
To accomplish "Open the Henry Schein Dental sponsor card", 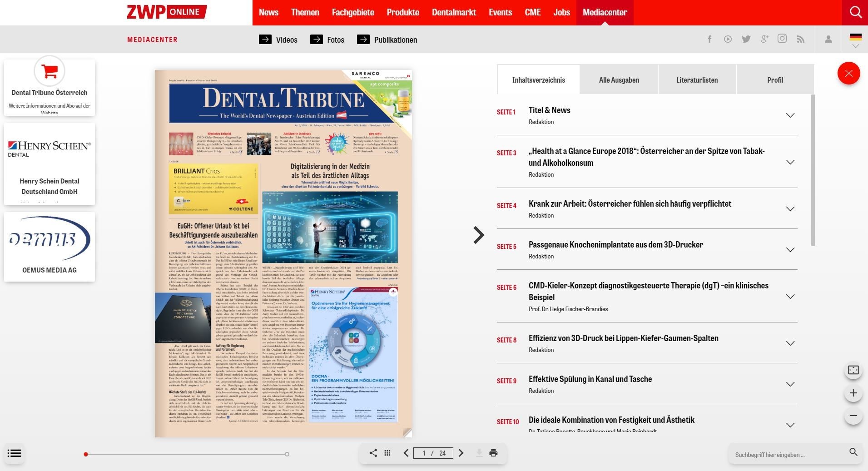I will click(50, 164).
